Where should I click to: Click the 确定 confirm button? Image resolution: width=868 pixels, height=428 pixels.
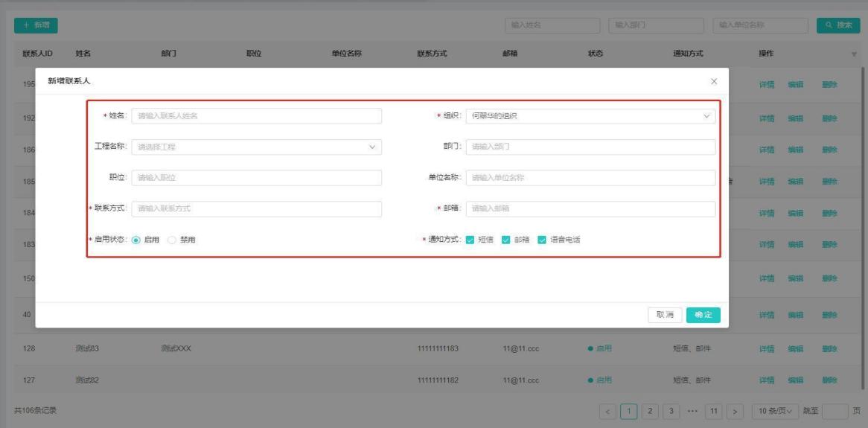(703, 315)
